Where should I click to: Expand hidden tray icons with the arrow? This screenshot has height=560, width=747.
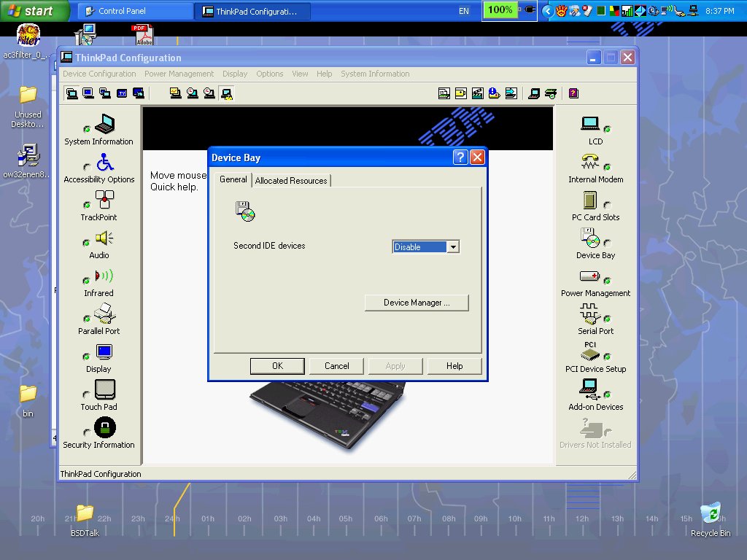[548, 11]
